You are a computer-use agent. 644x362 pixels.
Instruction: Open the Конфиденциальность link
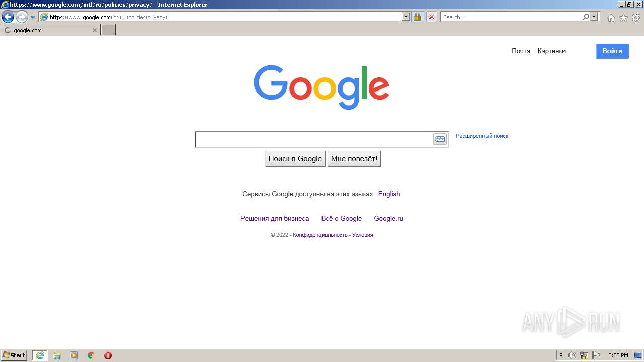(x=320, y=235)
